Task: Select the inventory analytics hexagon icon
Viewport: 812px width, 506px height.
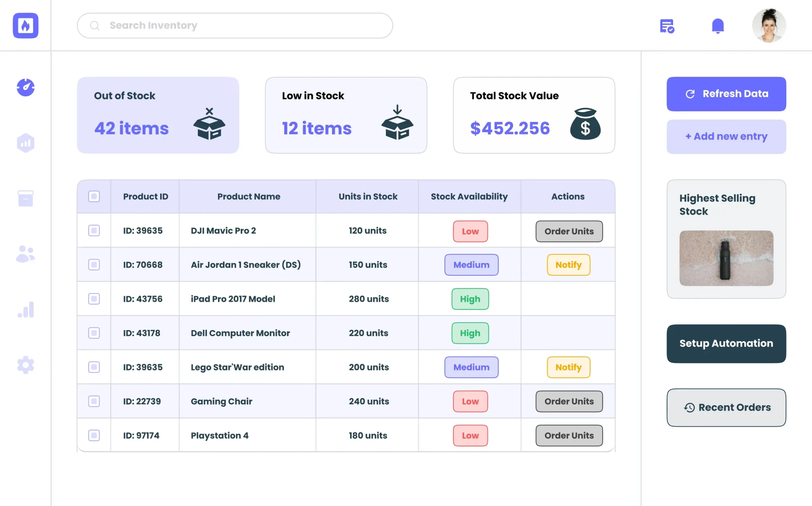Action: pos(25,143)
